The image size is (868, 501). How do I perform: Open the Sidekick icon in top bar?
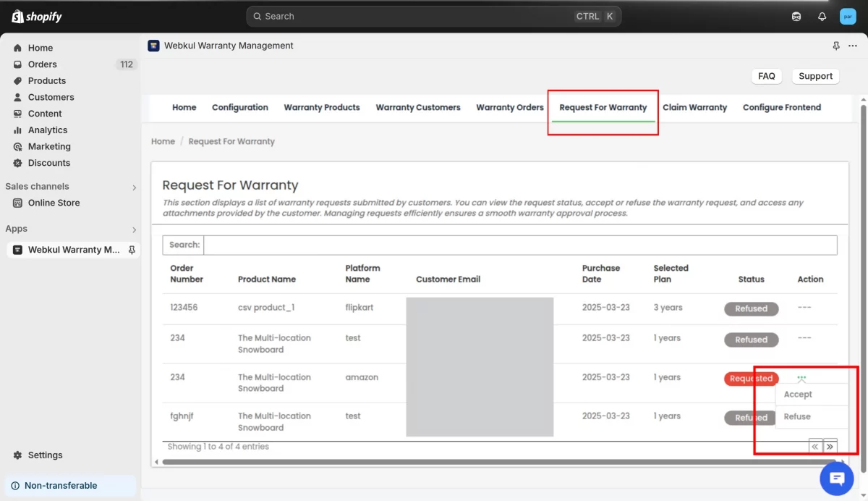tap(796, 17)
